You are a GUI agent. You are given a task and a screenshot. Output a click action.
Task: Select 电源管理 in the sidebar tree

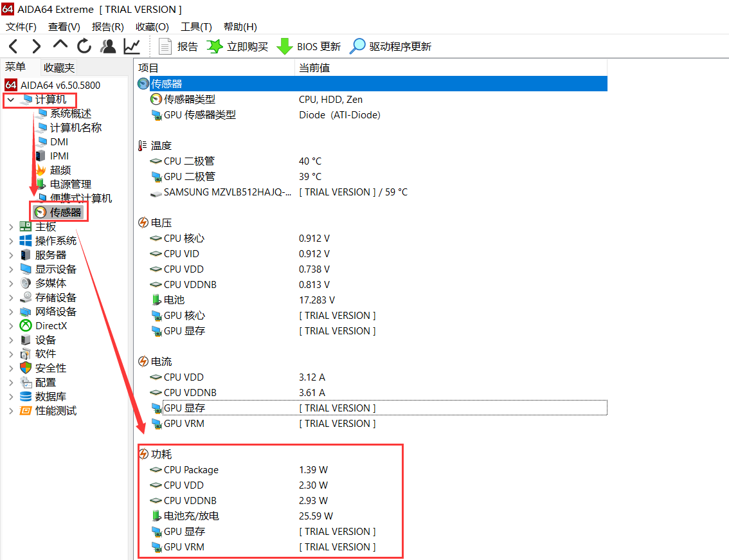[x=70, y=185]
